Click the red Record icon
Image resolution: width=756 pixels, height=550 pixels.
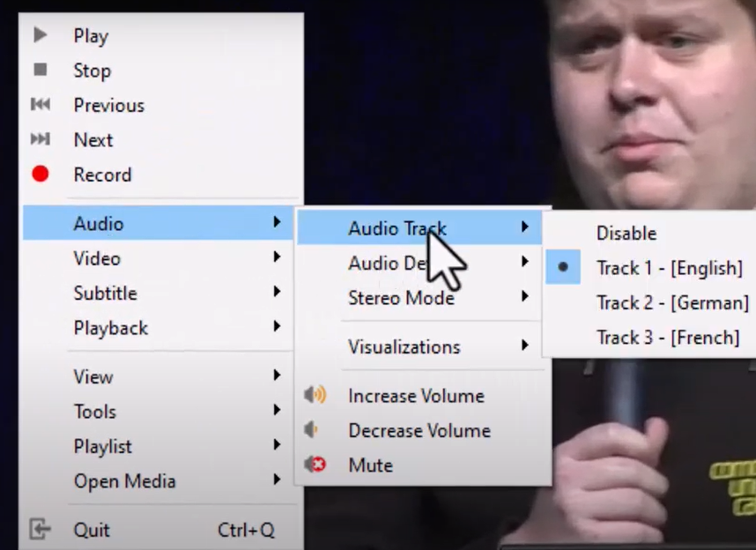click(x=41, y=175)
